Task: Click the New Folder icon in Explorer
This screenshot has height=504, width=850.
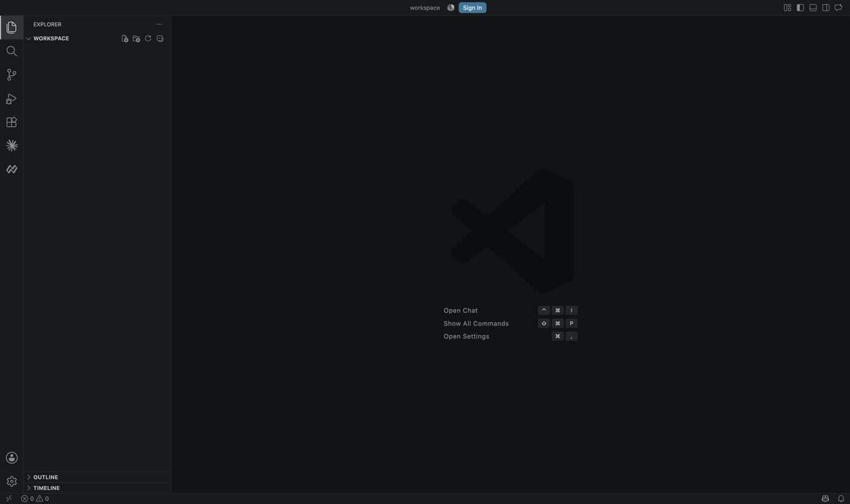Action: pos(136,38)
